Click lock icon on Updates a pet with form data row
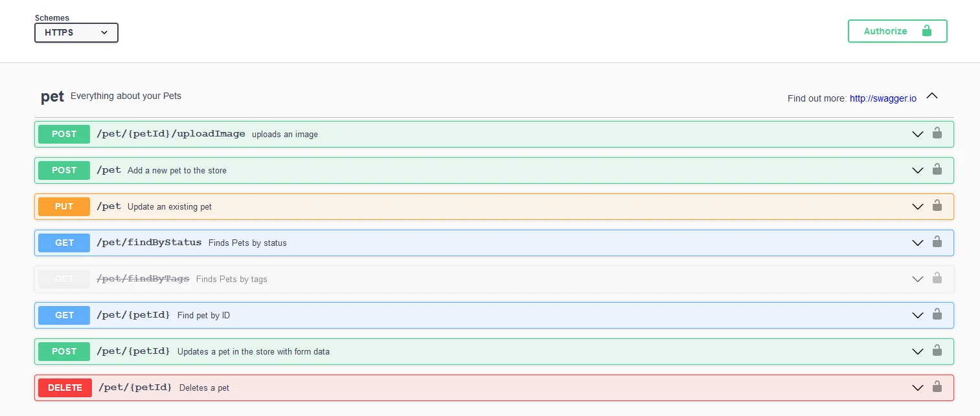980x416 pixels. pos(937,351)
